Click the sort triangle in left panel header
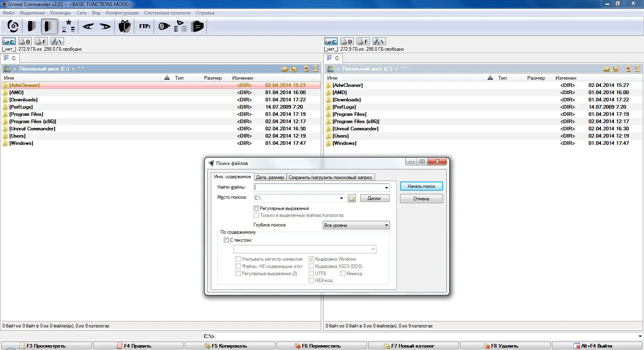Screen dimensions: 644x350 click(x=167, y=78)
